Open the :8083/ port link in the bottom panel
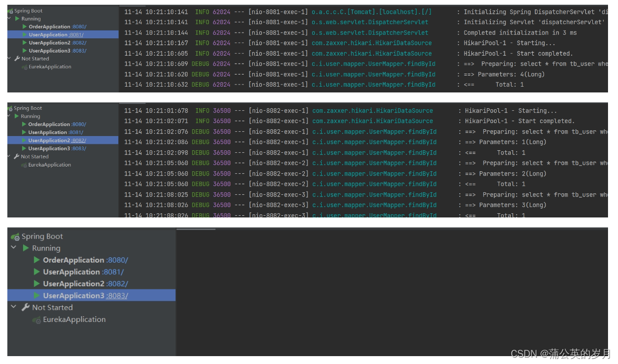The height and width of the screenshot is (364, 618). [117, 295]
